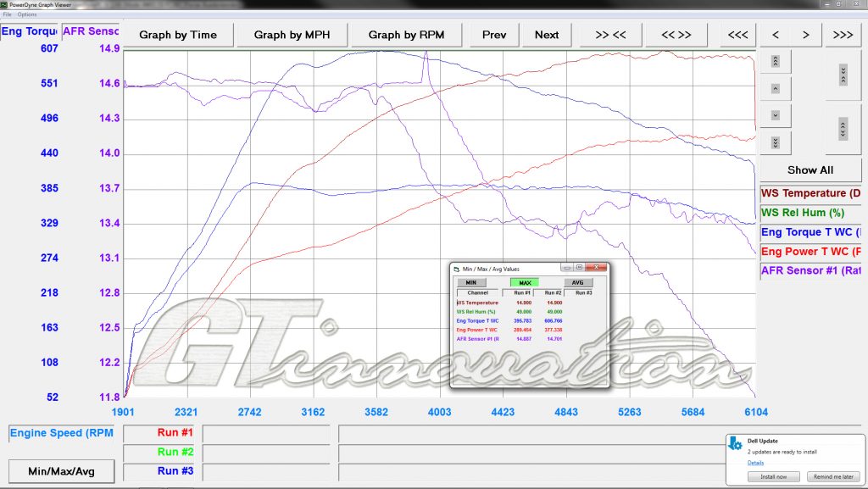Click the Min/Max/Avg button
Viewport: 868px width, 489px height.
click(61, 471)
